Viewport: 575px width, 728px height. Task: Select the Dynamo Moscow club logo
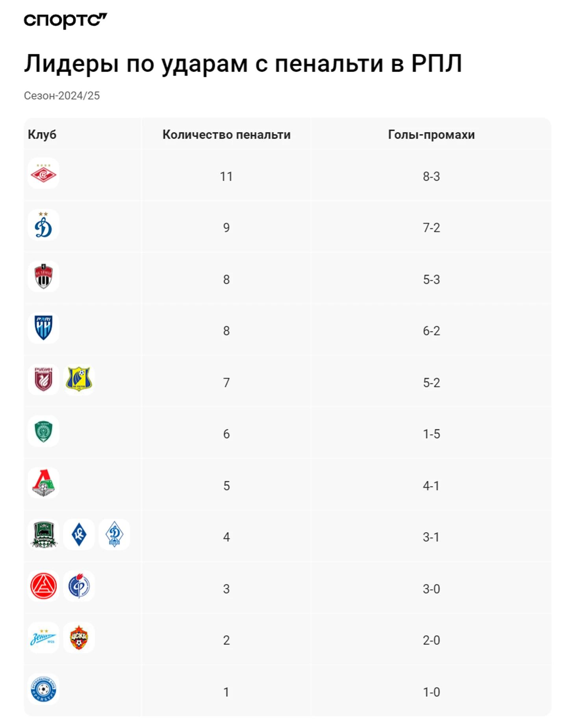pyautogui.click(x=43, y=225)
